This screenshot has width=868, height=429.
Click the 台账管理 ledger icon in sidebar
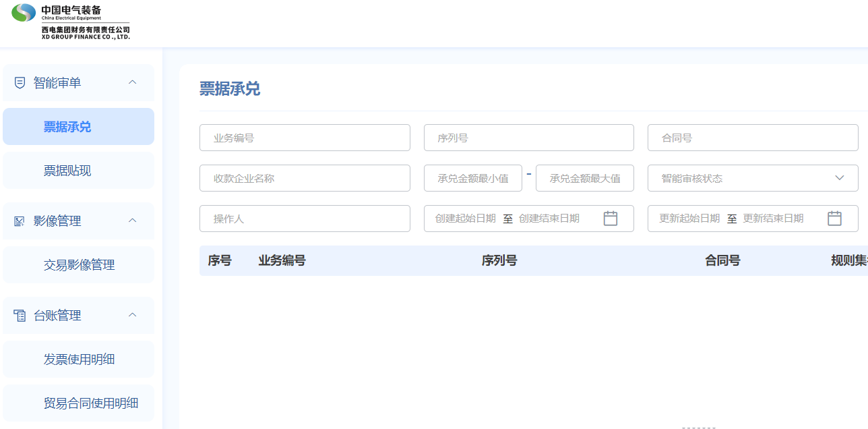(20, 316)
